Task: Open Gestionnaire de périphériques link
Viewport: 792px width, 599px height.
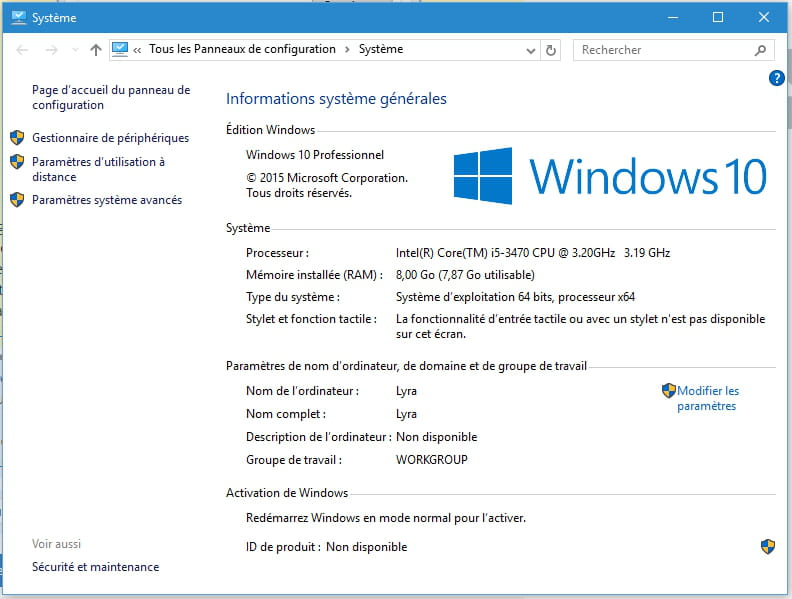Action: (x=111, y=138)
